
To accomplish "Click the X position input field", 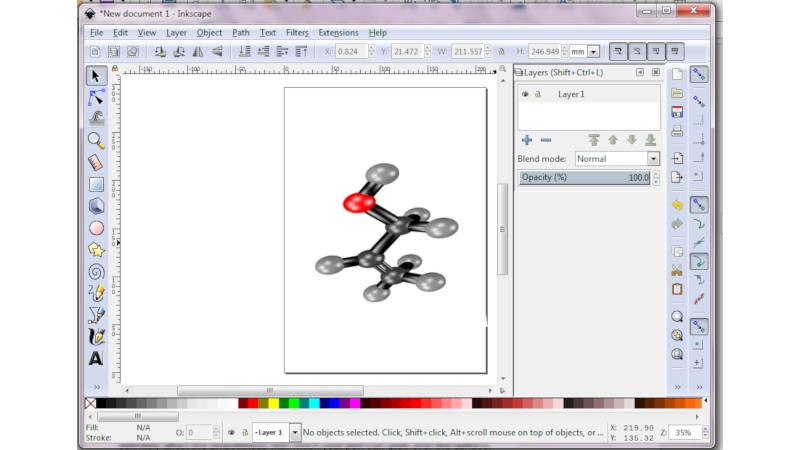I will (x=351, y=52).
